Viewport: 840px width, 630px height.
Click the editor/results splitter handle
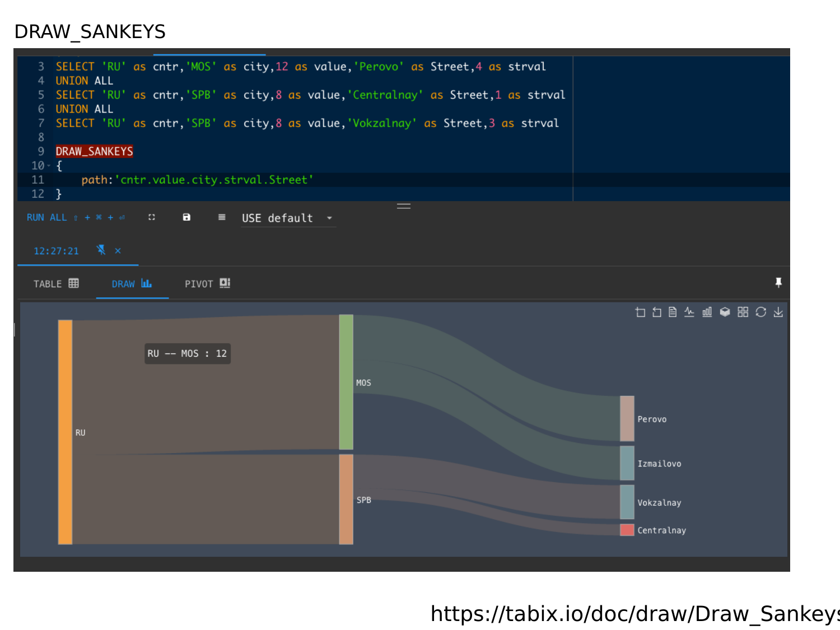(x=404, y=206)
